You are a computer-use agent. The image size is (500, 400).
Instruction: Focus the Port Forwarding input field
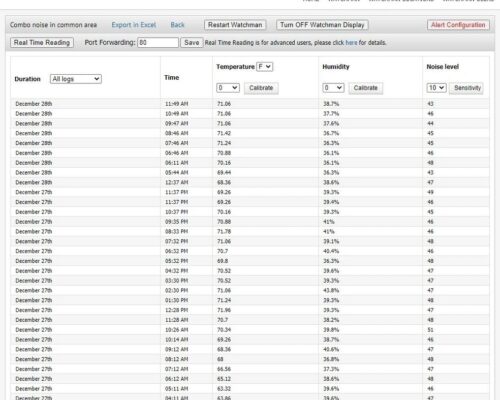pyautogui.click(x=158, y=43)
